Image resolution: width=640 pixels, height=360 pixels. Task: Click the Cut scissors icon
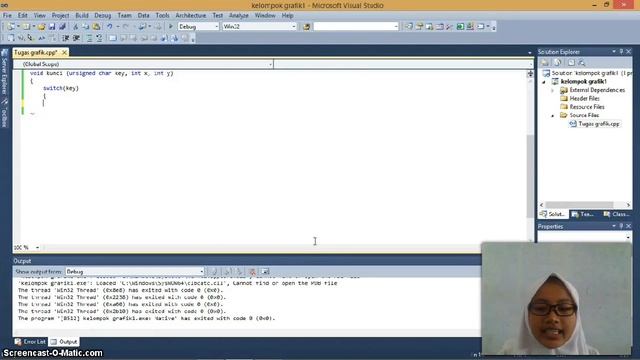point(76,27)
